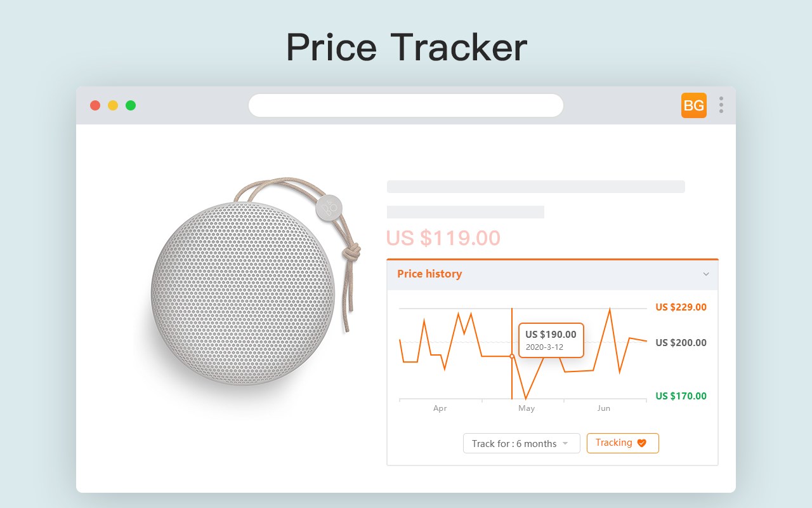Viewport: 812px width, 508px height.
Task: Open the Track for 6 months dropdown
Action: [x=521, y=443]
